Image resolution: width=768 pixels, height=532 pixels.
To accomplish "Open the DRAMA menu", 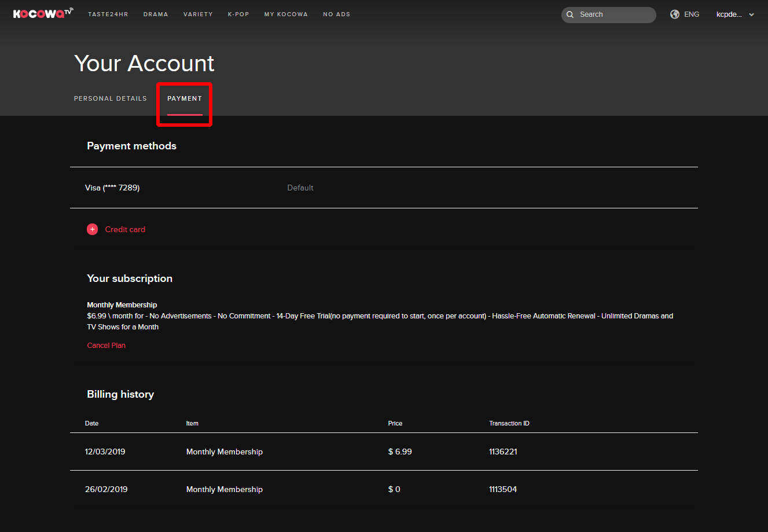I will [x=156, y=14].
